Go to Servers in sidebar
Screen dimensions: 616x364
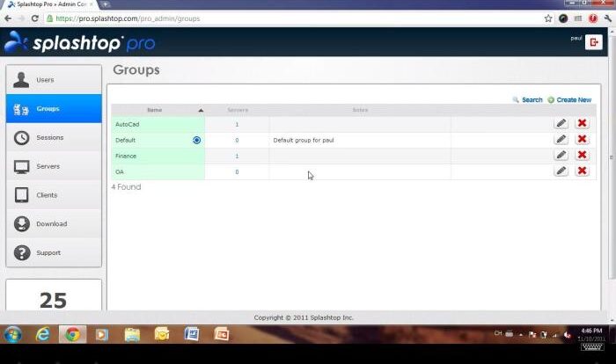point(54,166)
